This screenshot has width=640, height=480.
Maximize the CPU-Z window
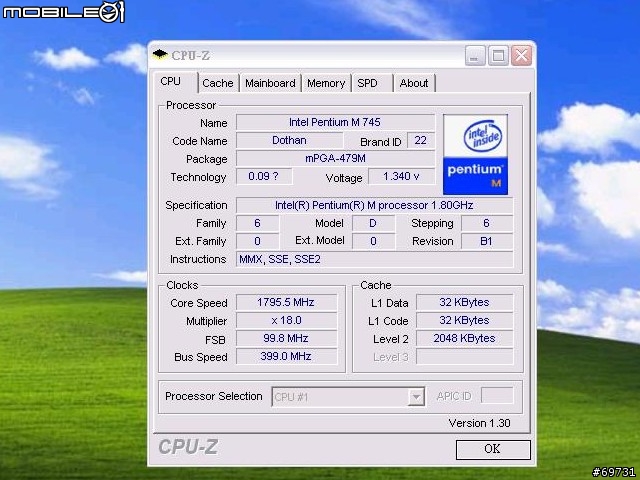[498, 56]
